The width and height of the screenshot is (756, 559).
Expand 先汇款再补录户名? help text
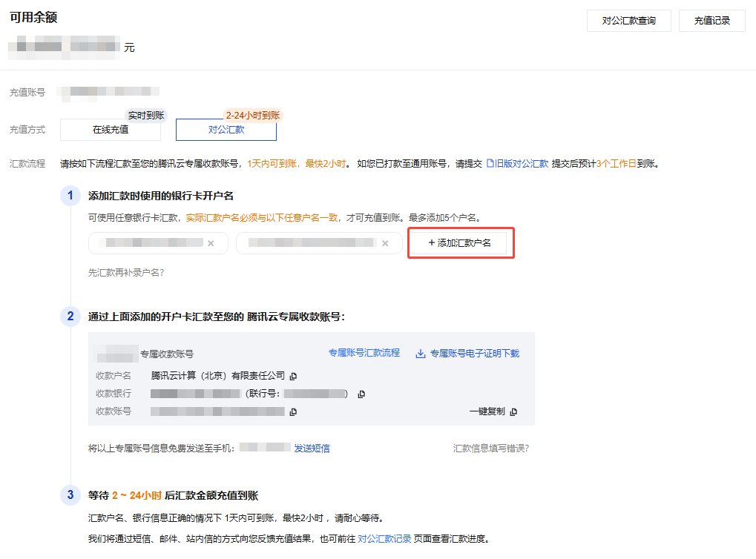[x=126, y=272]
